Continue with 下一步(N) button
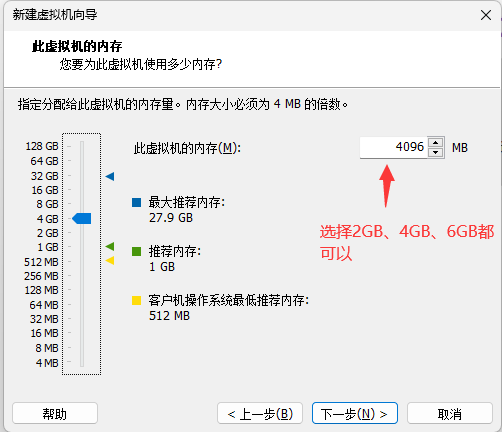This screenshot has height=432, width=502. pyautogui.click(x=355, y=413)
